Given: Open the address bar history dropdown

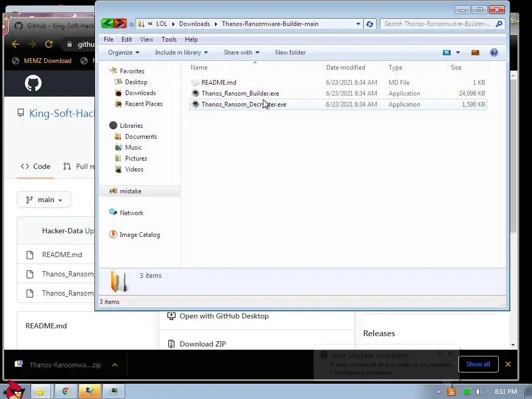Looking at the screenshot, I should click(x=358, y=24).
